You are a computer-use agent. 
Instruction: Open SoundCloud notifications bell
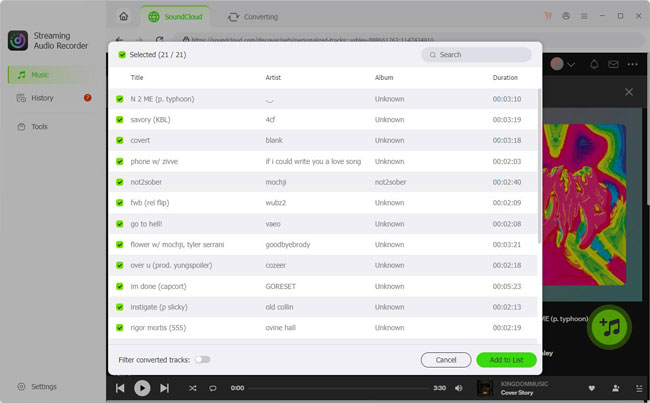594,64
